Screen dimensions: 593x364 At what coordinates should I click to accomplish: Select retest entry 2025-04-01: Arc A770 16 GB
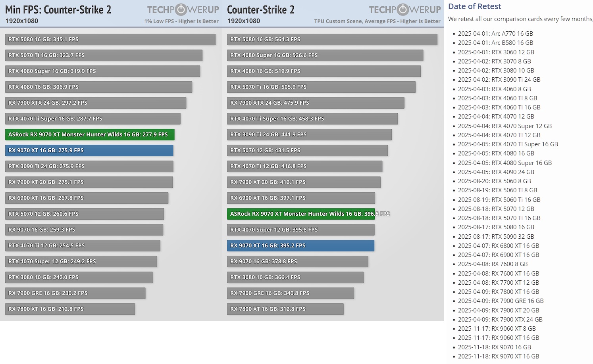tap(495, 34)
